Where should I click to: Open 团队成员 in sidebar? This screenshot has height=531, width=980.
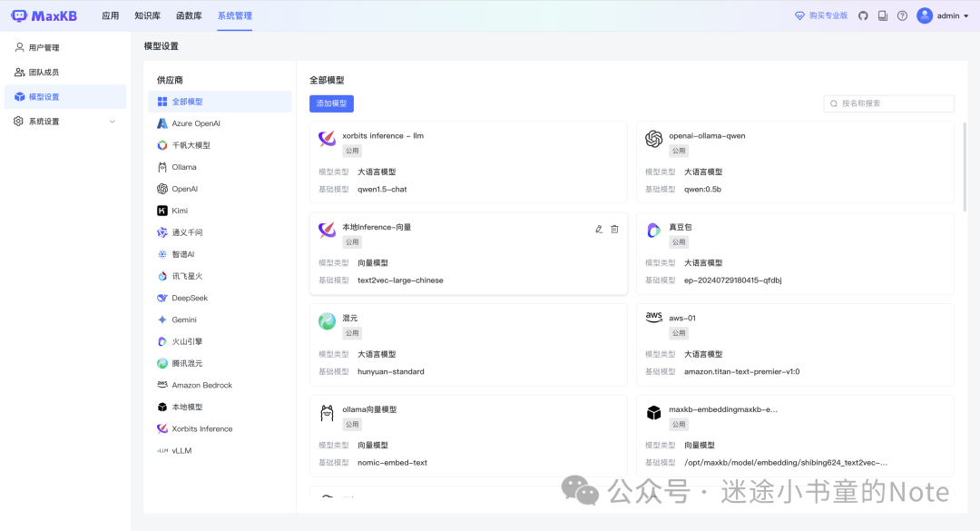(65, 73)
